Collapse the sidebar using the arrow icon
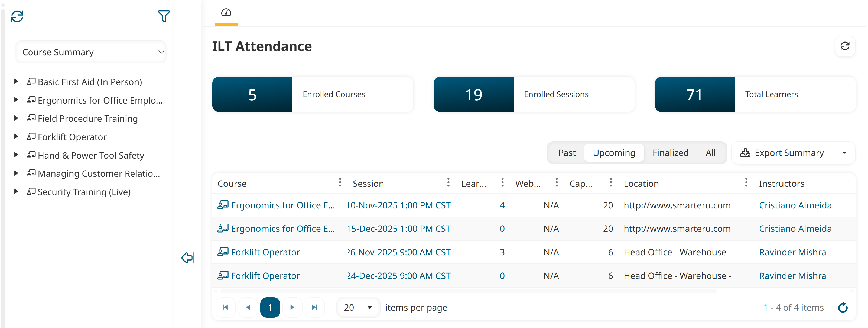This screenshot has height=328, width=868. [x=188, y=258]
